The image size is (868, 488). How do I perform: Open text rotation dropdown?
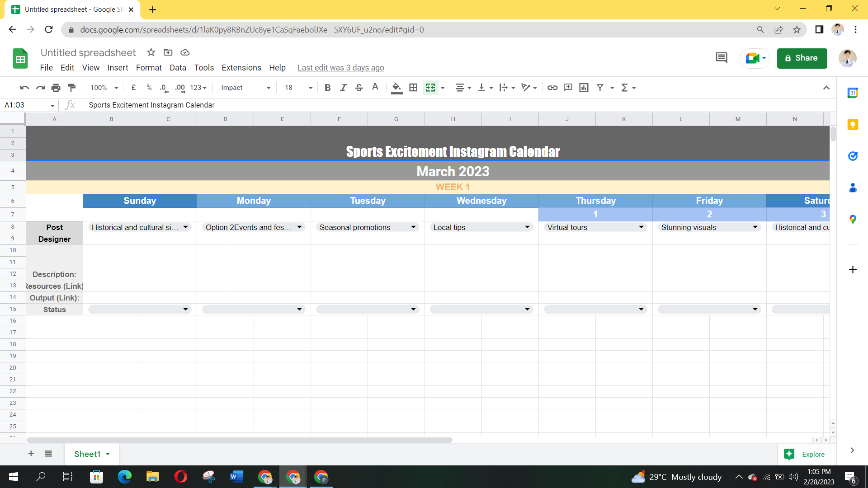(x=529, y=88)
